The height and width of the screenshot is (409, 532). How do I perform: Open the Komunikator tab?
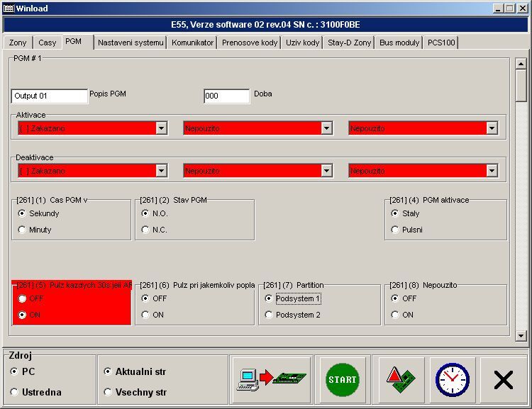pyautogui.click(x=192, y=43)
